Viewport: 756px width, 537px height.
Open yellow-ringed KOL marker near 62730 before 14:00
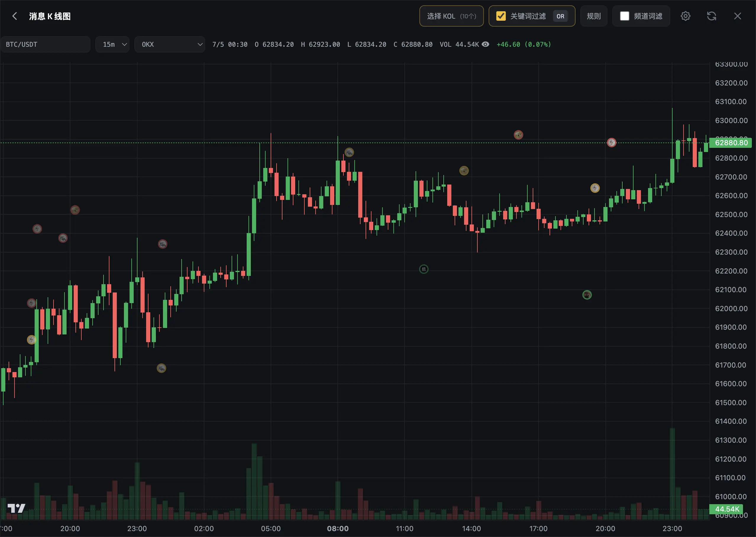pyautogui.click(x=464, y=171)
